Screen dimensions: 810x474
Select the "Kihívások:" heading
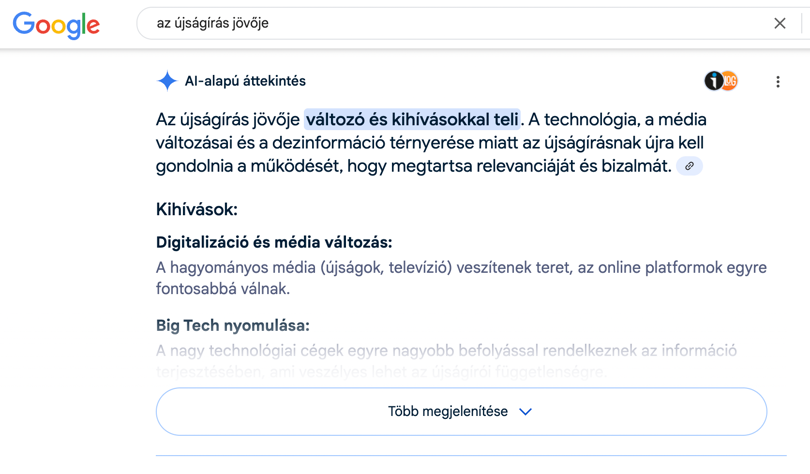pos(197,209)
